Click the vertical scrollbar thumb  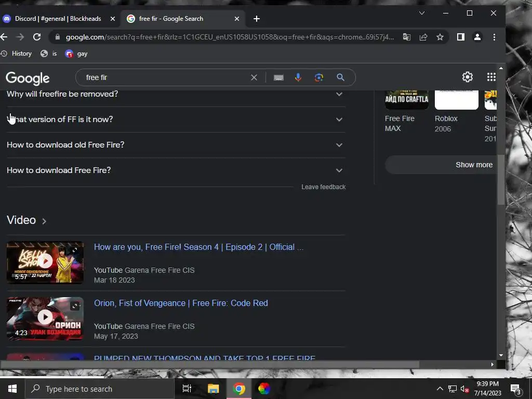[x=501, y=180]
